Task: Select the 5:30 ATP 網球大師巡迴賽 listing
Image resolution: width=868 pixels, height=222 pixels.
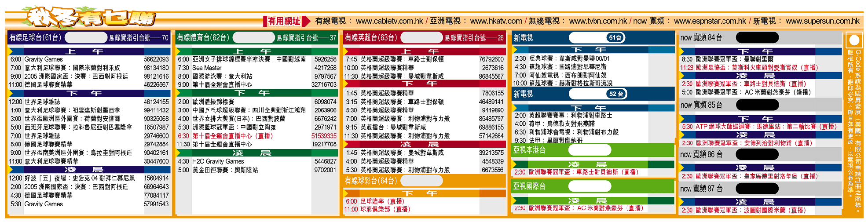Action: point(759,127)
